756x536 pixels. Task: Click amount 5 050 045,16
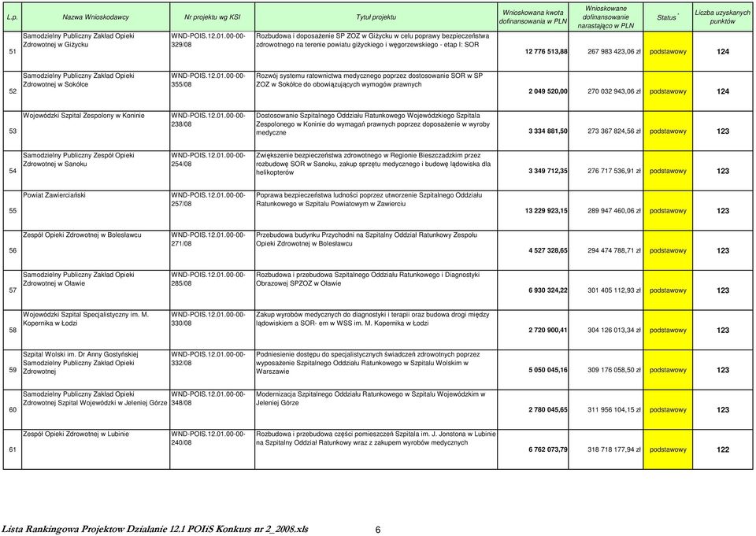[x=548, y=370]
